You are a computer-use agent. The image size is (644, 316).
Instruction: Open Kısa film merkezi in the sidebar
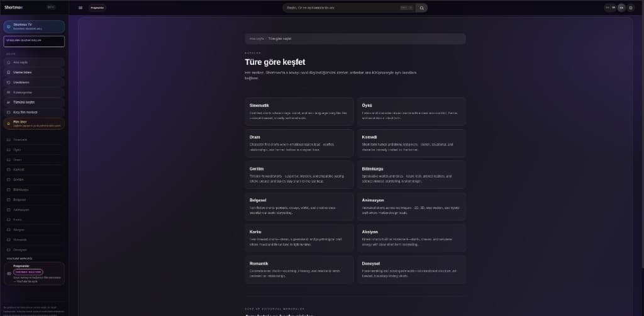click(34, 112)
